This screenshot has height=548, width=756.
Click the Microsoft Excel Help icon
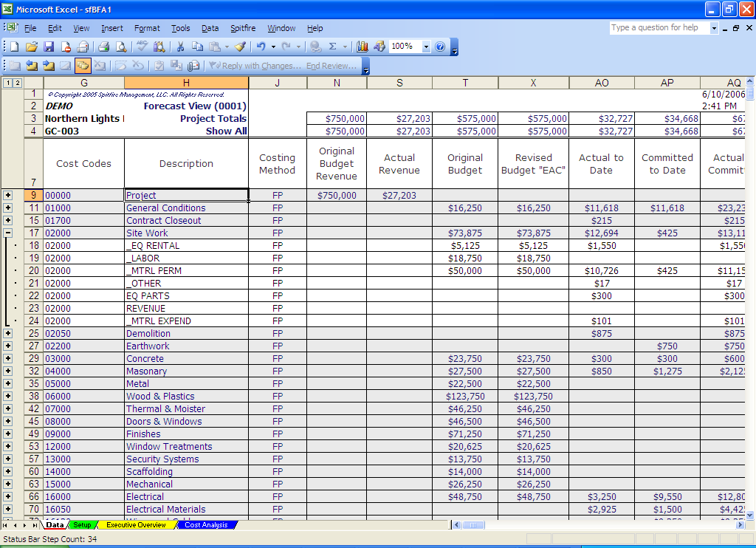(441, 46)
